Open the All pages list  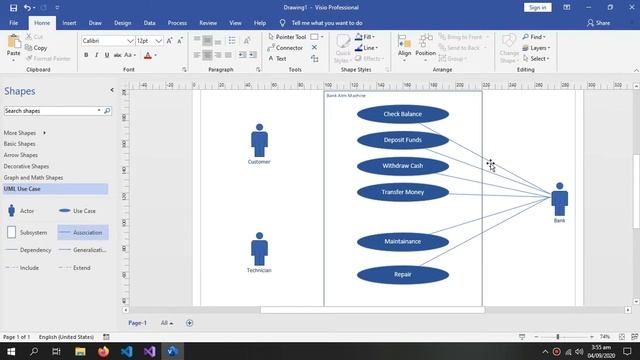(x=167, y=323)
